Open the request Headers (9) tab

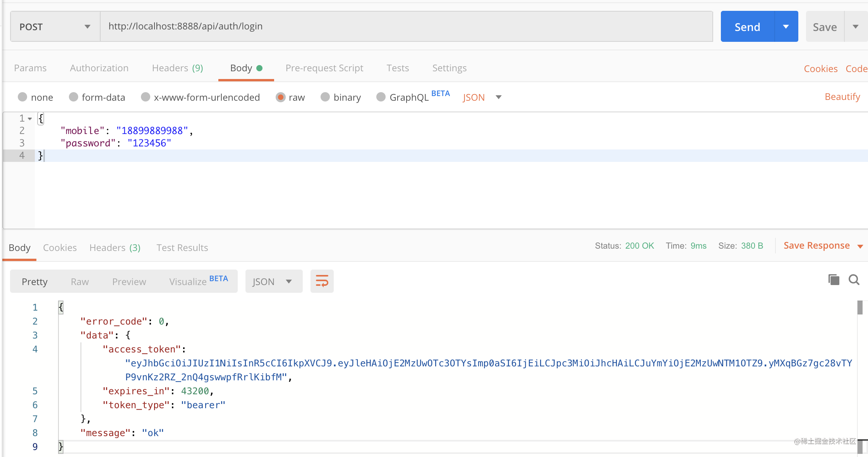pyautogui.click(x=177, y=68)
